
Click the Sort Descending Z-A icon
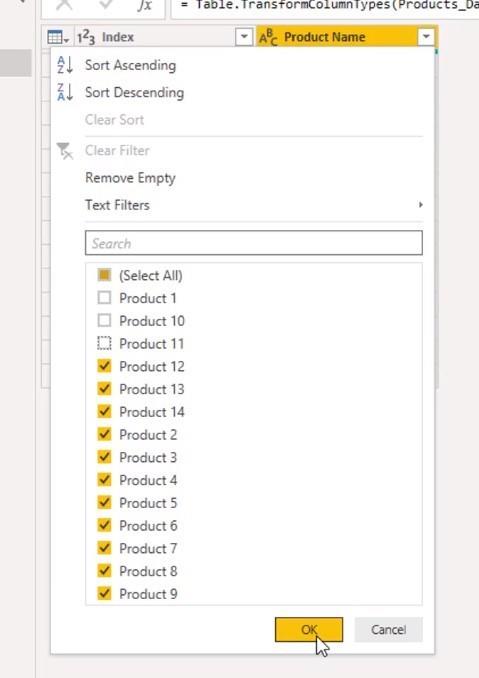coord(65,92)
